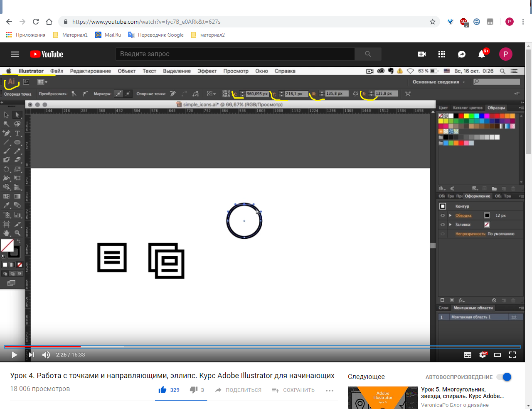The width and height of the screenshot is (532, 411).
Task: Select the Rotate tool
Action: [x=6, y=169]
